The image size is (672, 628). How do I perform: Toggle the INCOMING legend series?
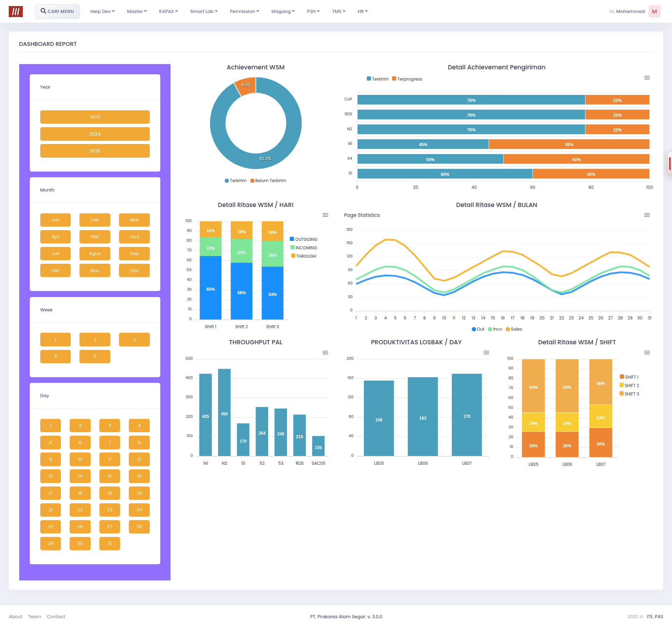[x=303, y=248]
